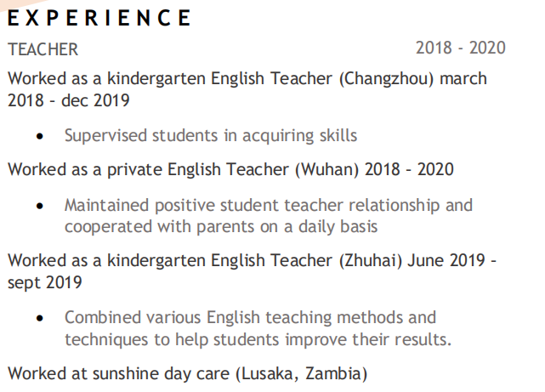Click the bullet before "Maintained positive student"
The image size is (545, 392).
tap(41, 206)
